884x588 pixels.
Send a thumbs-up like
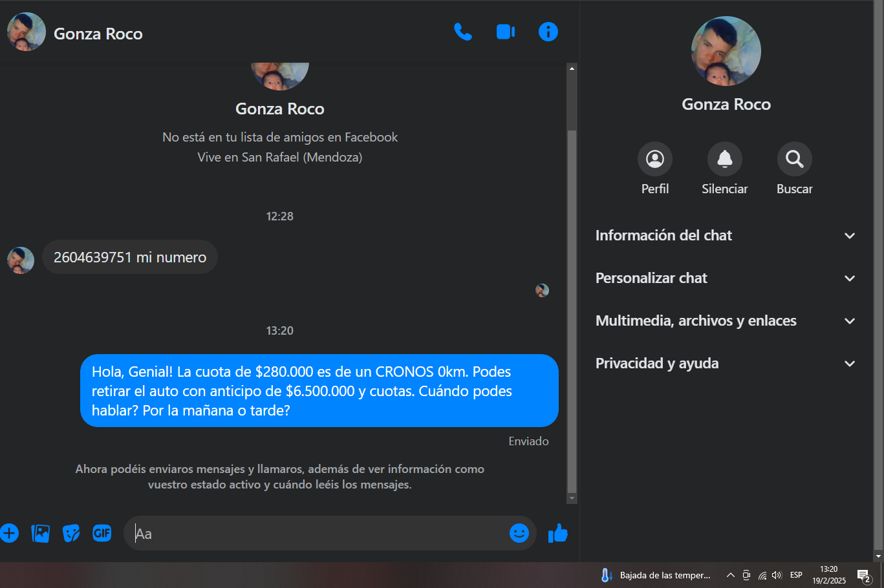[557, 533]
